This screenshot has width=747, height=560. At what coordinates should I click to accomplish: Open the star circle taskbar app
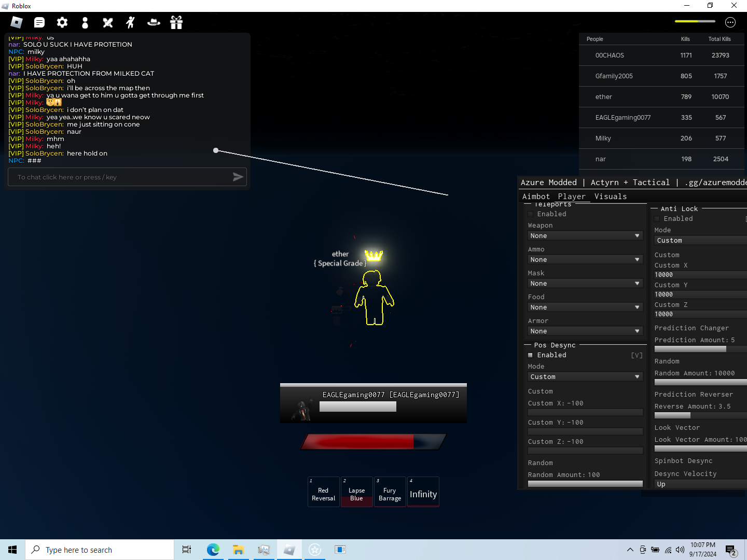(315, 550)
